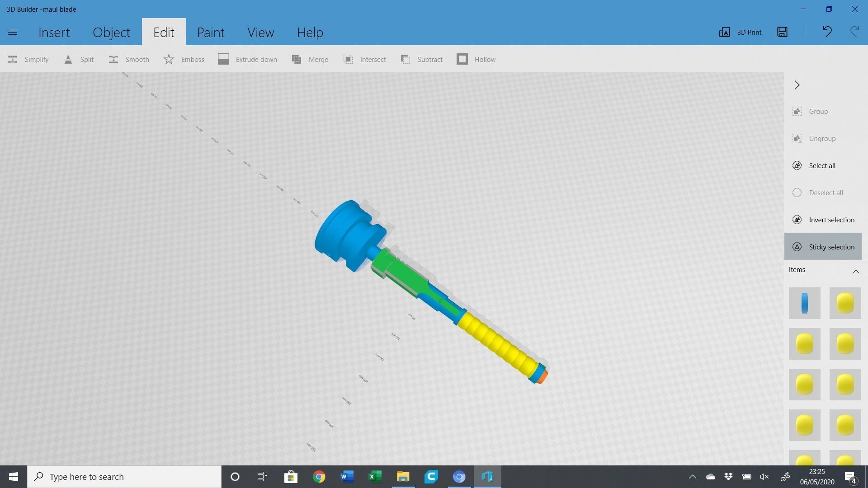Select the blue cylinder item thumbnail
868x488 pixels.
804,303
